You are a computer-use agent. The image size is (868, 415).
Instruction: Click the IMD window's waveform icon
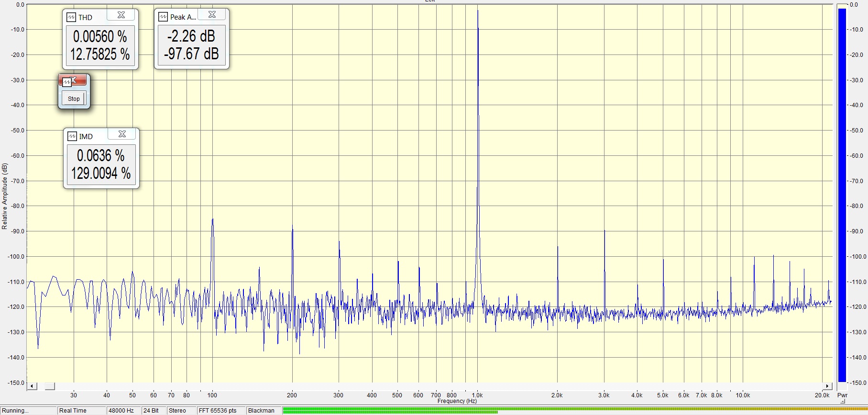point(72,136)
